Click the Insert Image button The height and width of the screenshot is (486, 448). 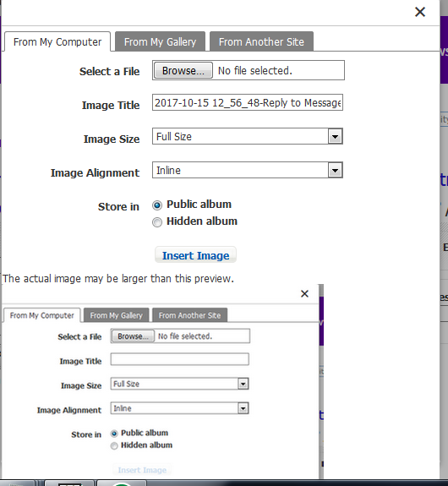[195, 255]
